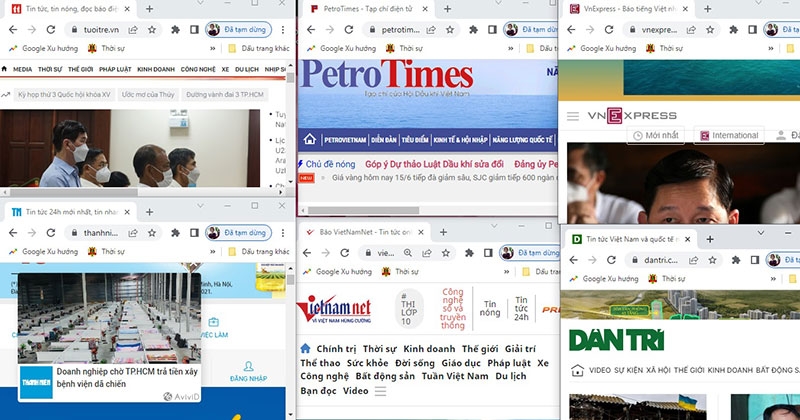Open tab search dropdown in dantri window

[x=761, y=233]
